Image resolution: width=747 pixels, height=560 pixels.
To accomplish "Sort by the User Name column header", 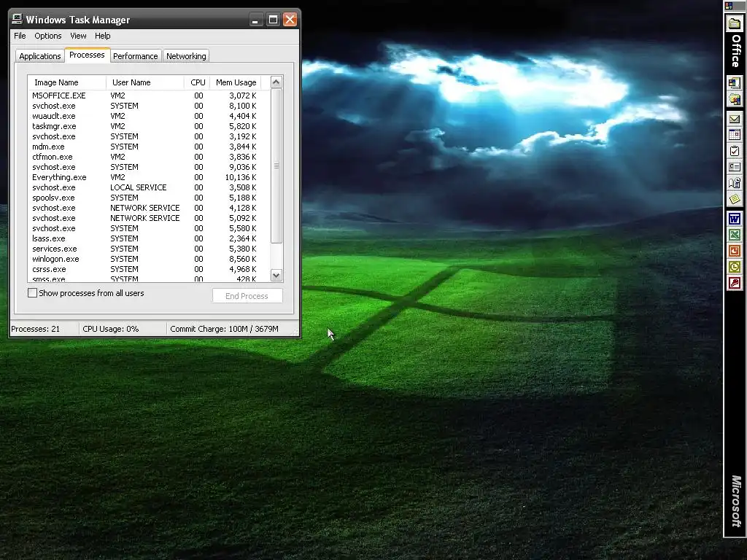I will click(145, 82).
